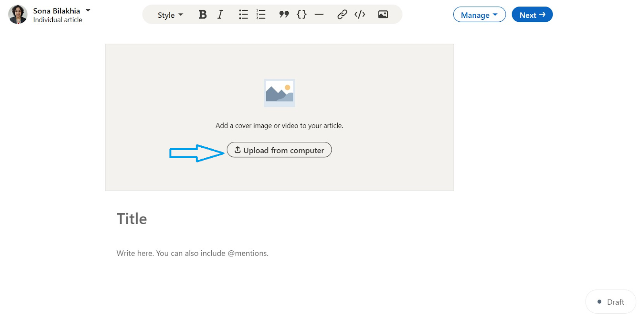Viewport: 644px width, 314px height.
Task: Insert a block quote
Action: click(x=284, y=15)
